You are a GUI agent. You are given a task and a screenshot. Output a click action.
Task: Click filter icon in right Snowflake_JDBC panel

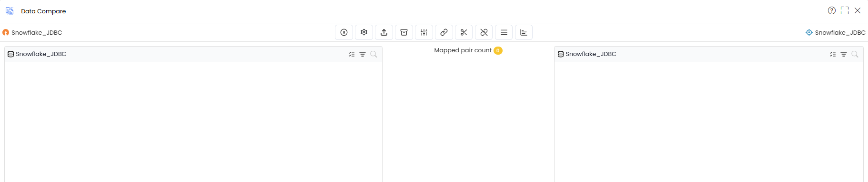[x=844, y=54]
